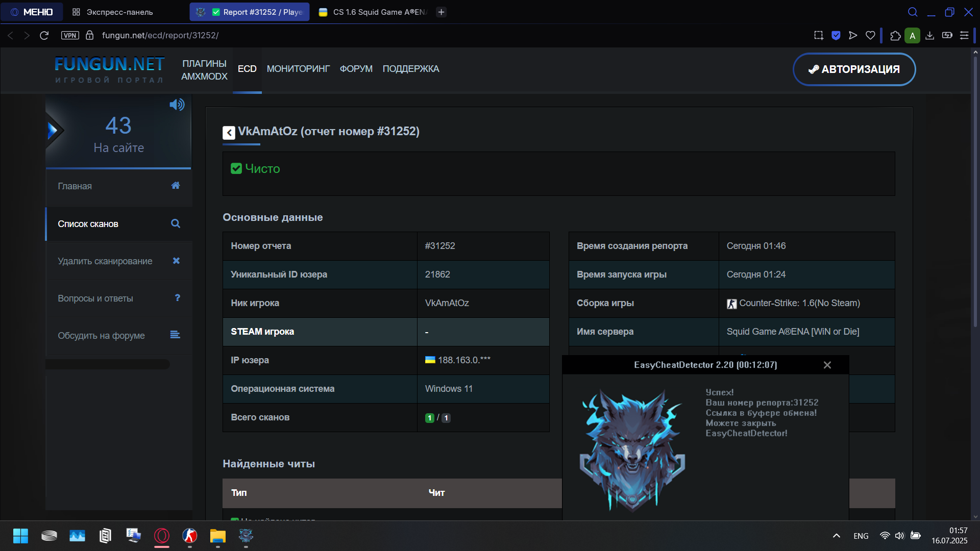
Task: Reload the current page
Action: click(44, 35)
